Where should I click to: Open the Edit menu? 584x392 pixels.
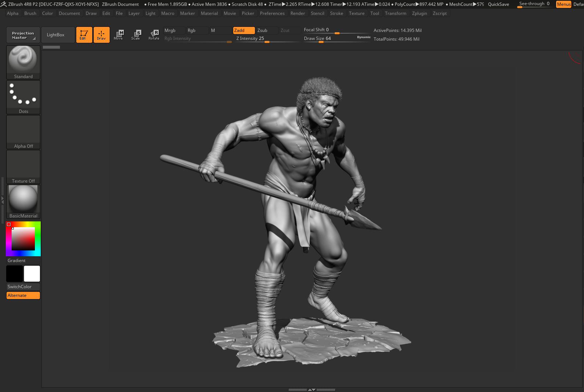[106, 13]
